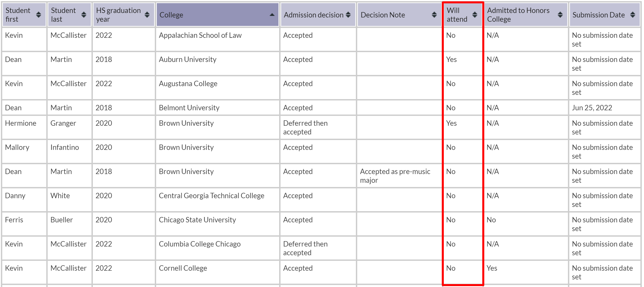Sort by Admitted to Honors College arrows
644x287 pixels.
point(560,15)
